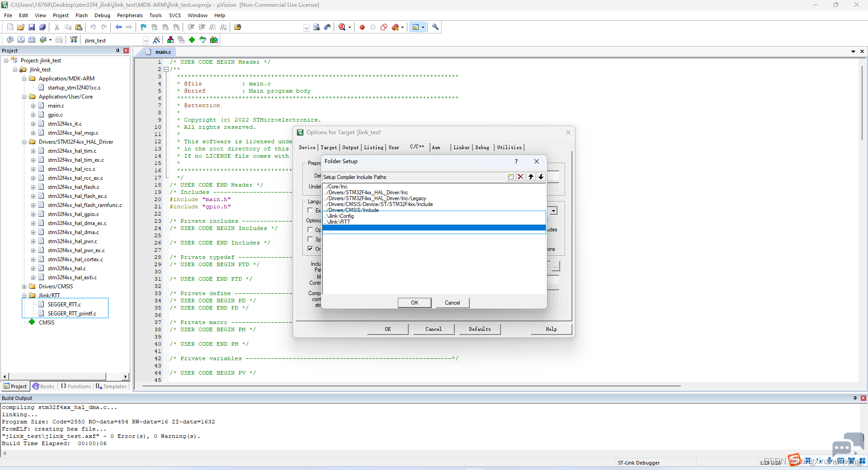Click Cancel in the Folder Setup dialog

click(453, 303)
